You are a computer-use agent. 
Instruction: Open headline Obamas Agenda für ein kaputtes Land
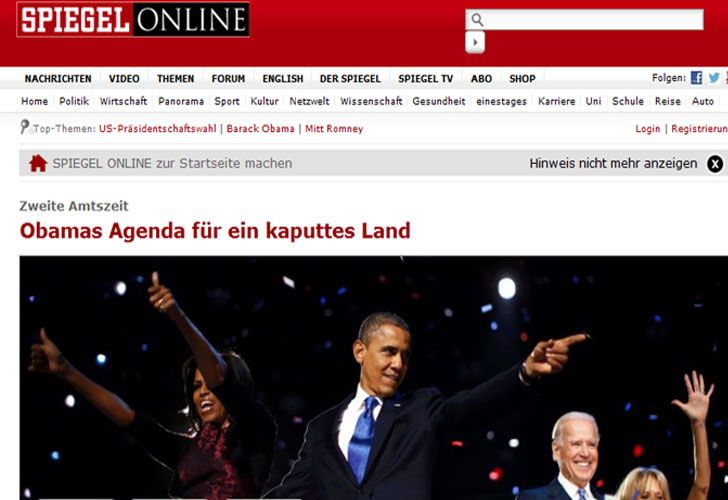pos(215,231)
